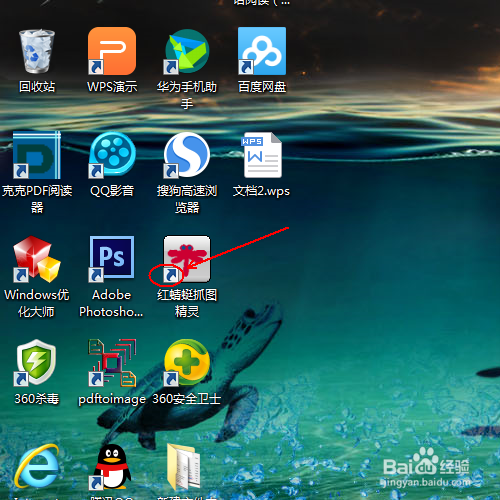Click the 红蜻蜓抓图精灵 text label

[x=187, y=303]
